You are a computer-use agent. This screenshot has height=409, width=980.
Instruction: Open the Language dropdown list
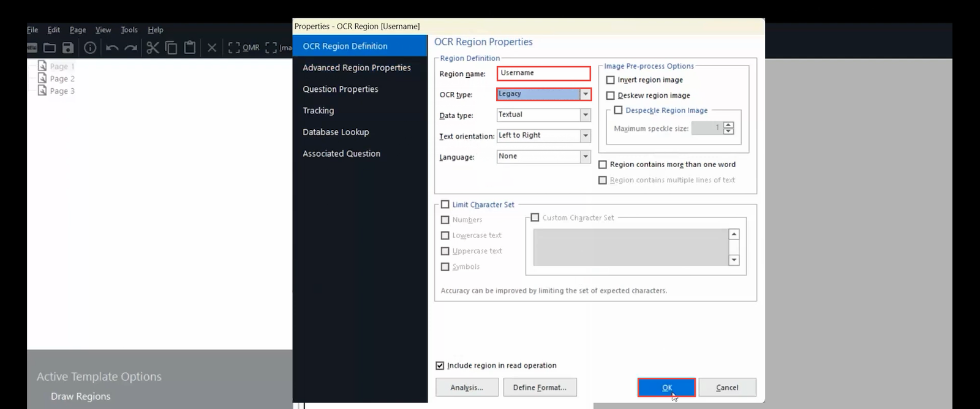(586, 157)
